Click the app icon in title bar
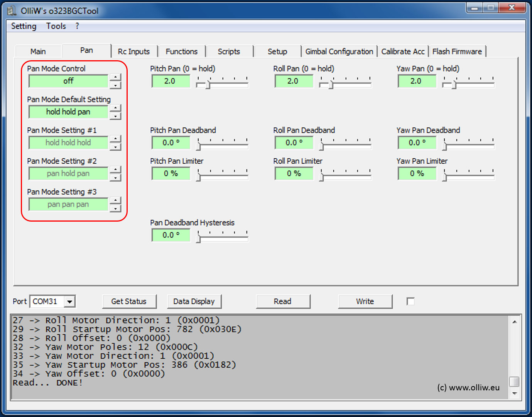 pos(12,11)
